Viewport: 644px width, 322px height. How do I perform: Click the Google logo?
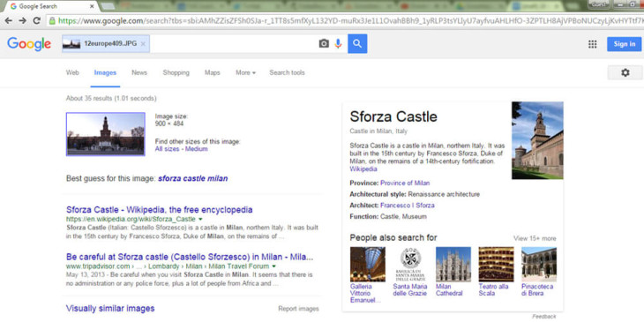point(29,44)
